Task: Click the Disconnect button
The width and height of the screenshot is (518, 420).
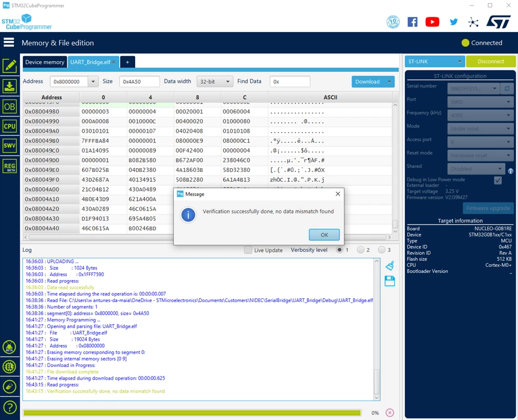Action: point(490,61)
